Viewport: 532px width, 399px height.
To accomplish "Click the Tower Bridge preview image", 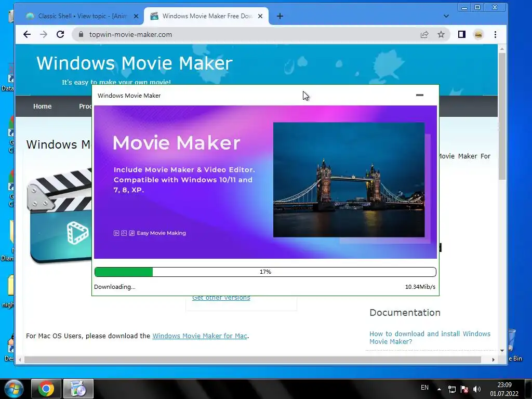I will (349, 180).
